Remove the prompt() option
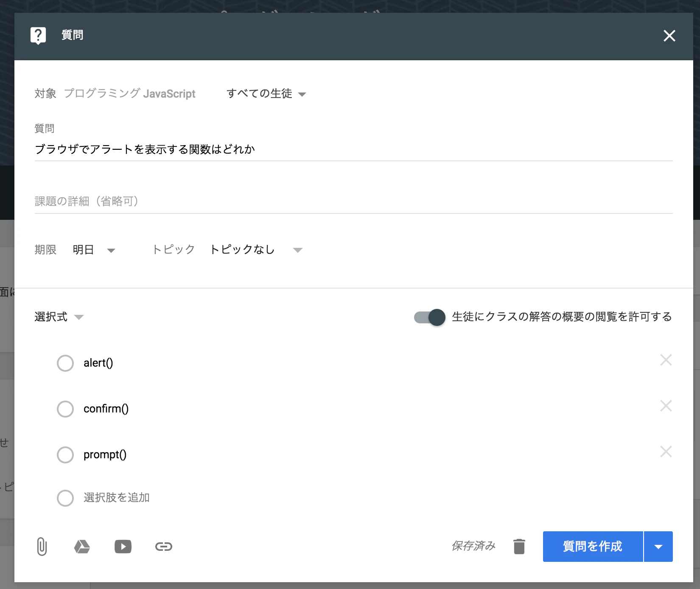 click(666, 452)
